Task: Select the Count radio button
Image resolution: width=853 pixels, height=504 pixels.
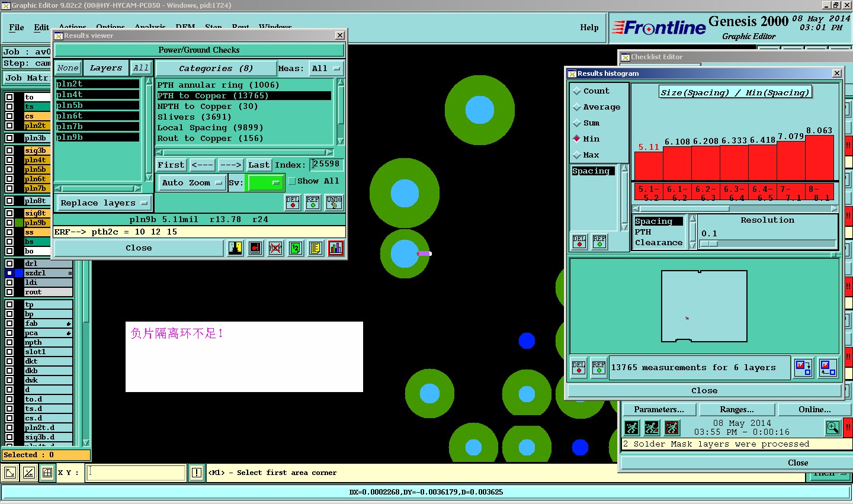Action: pos(577,91)
